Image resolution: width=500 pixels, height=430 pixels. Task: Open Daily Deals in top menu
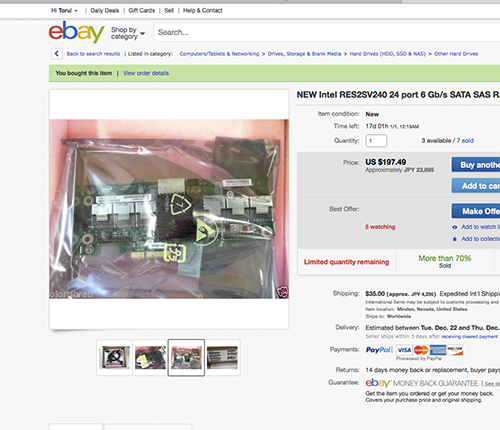[x=105, y=11]
